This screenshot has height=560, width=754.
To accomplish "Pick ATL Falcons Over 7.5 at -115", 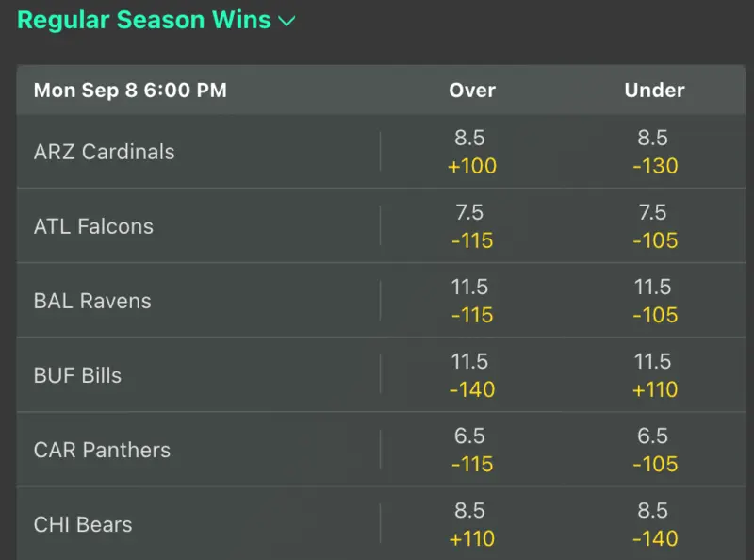I will [472, 226].
